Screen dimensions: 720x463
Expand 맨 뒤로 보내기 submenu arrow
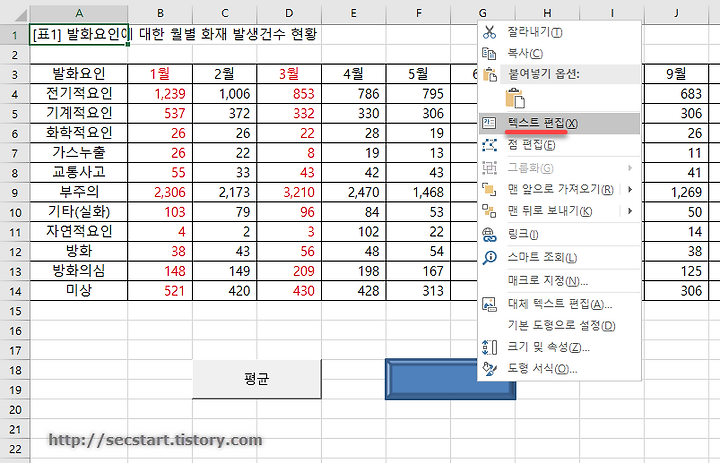coord(630,211)
